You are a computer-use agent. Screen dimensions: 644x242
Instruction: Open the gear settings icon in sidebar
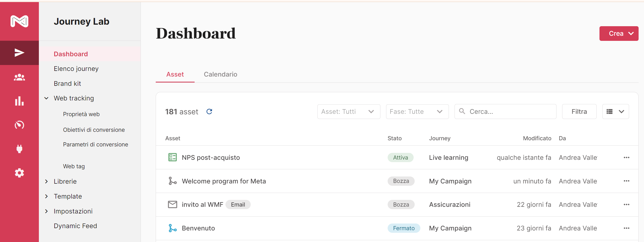(19, 173)
